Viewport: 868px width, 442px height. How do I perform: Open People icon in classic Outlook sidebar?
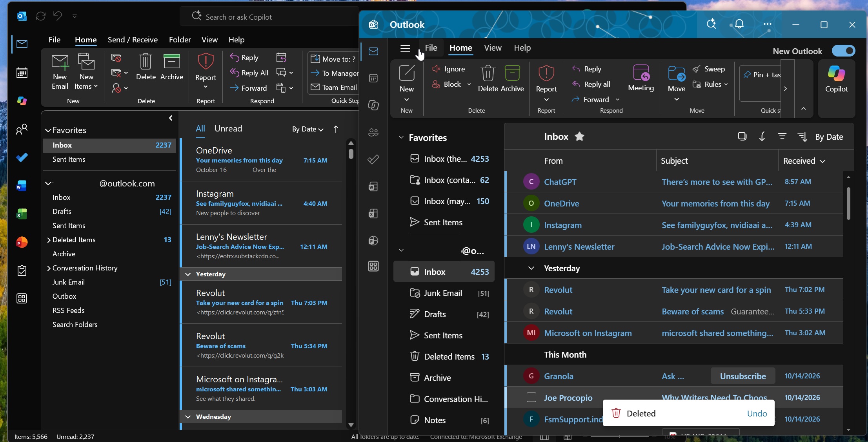[22, 130]
